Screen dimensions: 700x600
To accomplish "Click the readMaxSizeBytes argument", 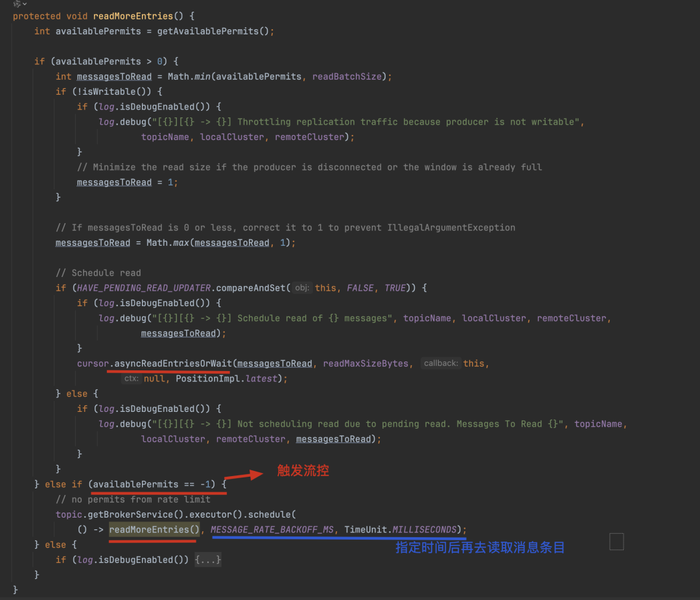I will point(366,363).
